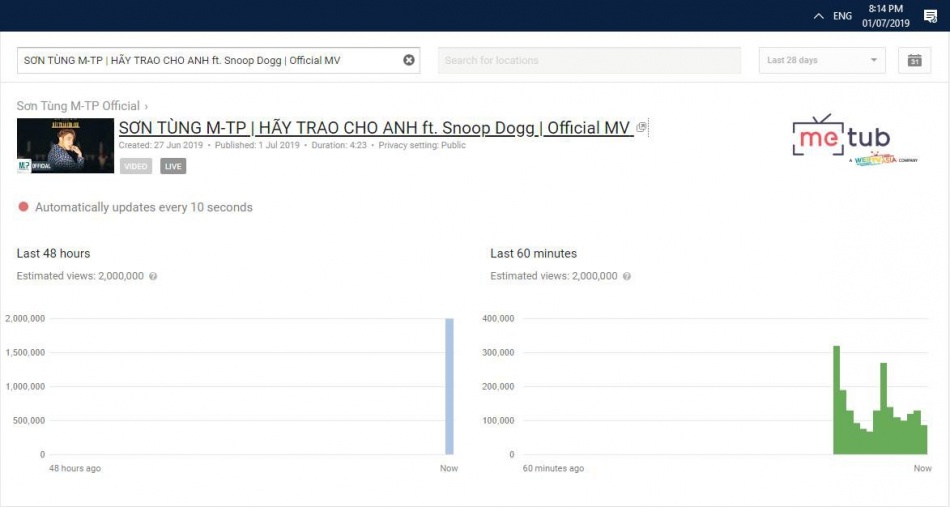Select the 'Last 48 hours' heading
The image size is (950, 507).
point(53,253)
